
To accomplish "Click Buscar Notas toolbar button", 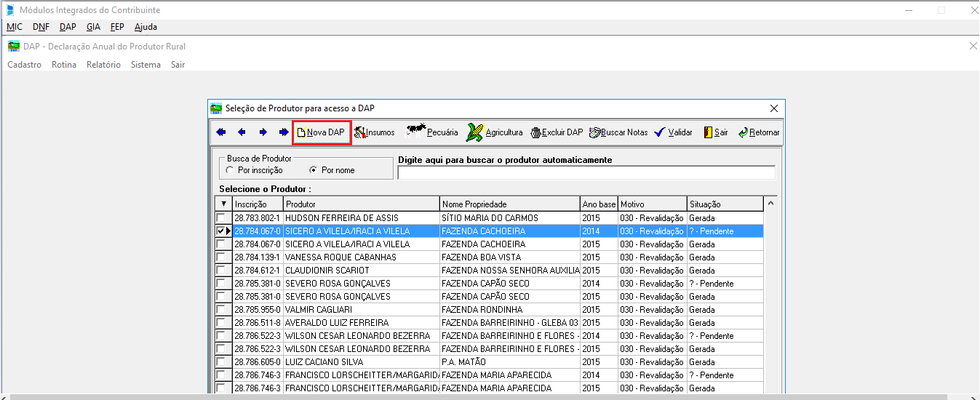I will coord(618,132).
